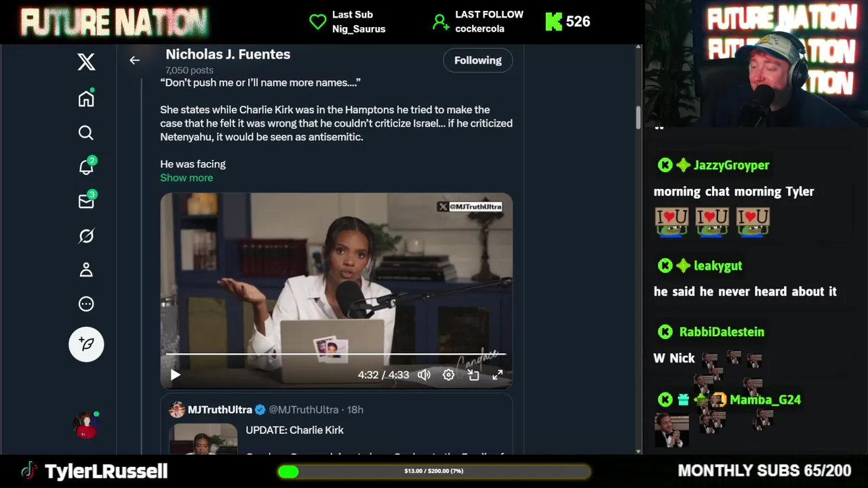Open the More circle menu in the sidebar

click(x=86, y=304)
